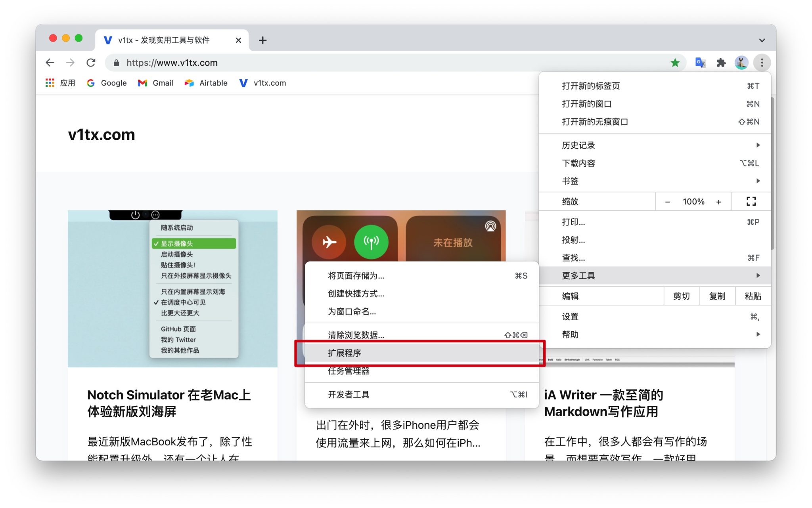Click the extensions puzzle icon
Screen dimensions: 812x508
click(722, 63)
